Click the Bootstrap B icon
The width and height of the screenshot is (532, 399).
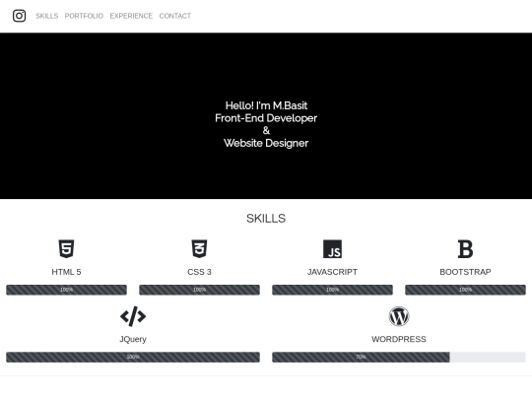pyautogui.click(x=465, y=249)
